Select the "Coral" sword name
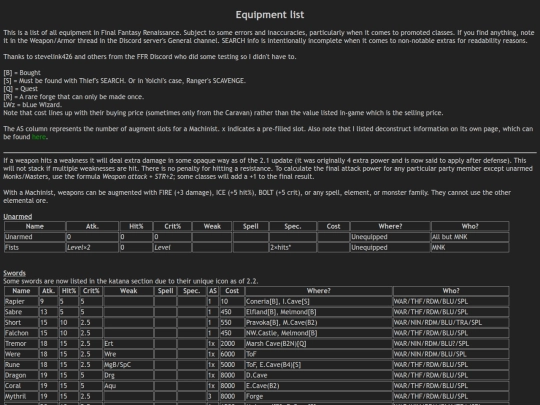 (x=21, y=386)
